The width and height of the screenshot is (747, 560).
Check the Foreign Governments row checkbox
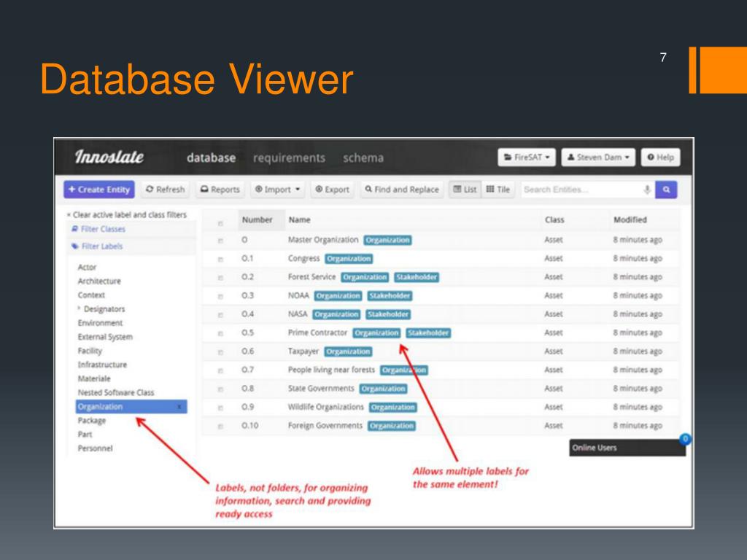point(220,427)
